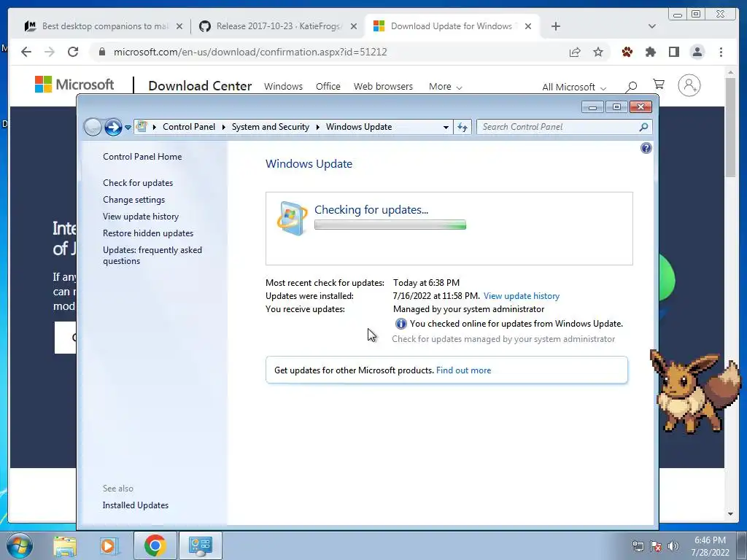Image resolution: width=747 pixels, height=560 pixels.
Task: Click View update history next to install date
Action: click(x=522, y=296)
